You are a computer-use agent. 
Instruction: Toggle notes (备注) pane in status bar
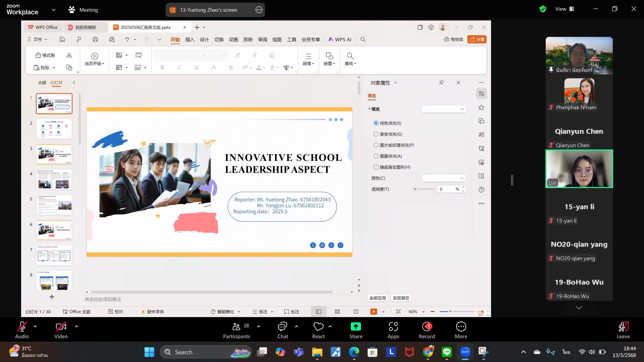click(260, 312)
